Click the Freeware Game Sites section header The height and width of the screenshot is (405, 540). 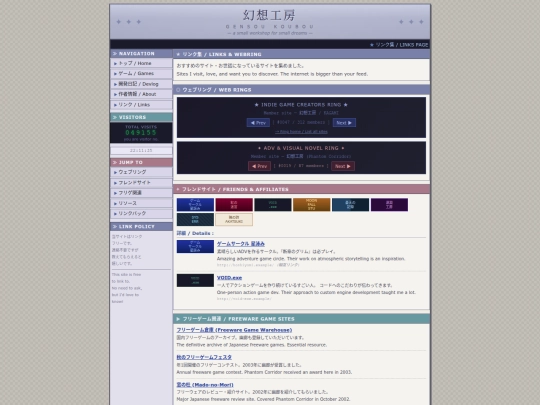(301, 319)
